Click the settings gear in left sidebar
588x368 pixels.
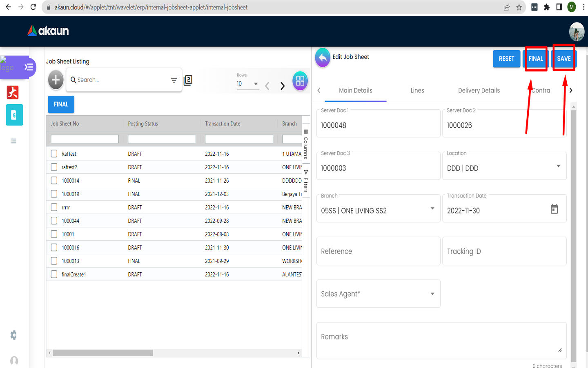click(14, 335)
